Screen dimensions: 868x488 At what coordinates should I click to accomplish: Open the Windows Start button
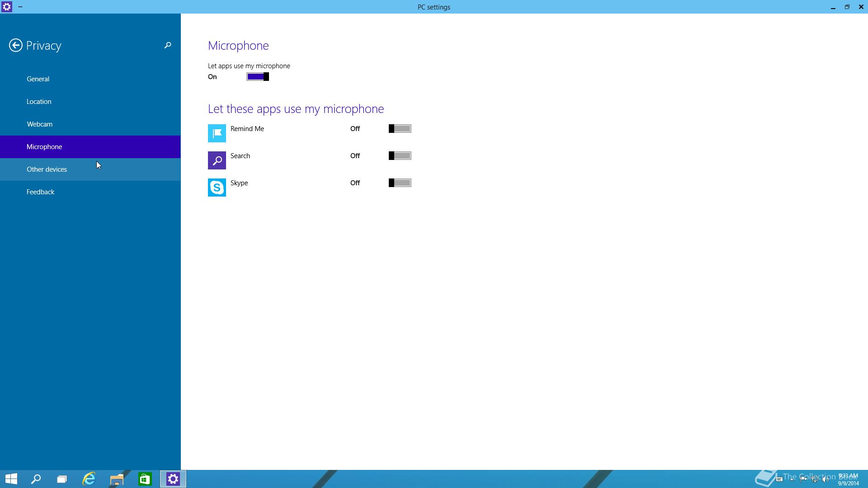11,479
